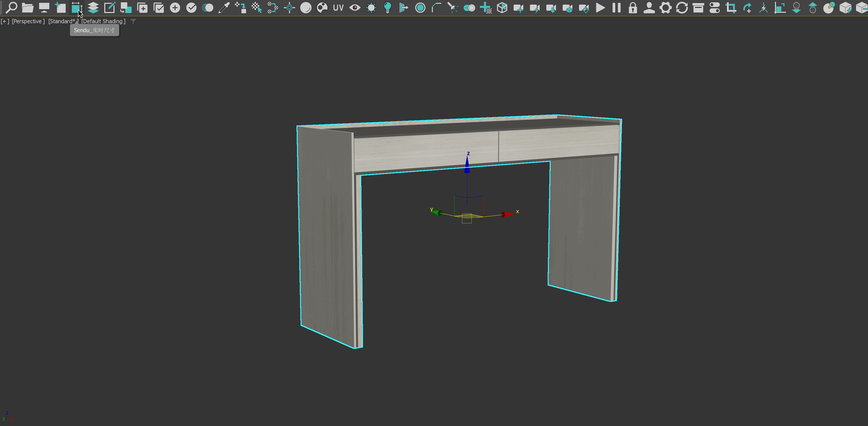This screenshot has height=426, width=868.
Task: Click the person user silhouette icon
Action: click(x=649, y=7)
